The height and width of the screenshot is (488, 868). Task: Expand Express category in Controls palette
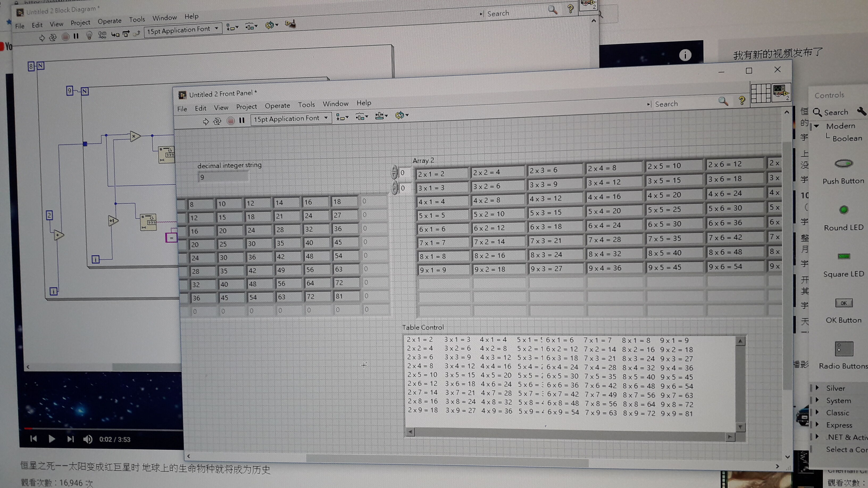point(817,424)
